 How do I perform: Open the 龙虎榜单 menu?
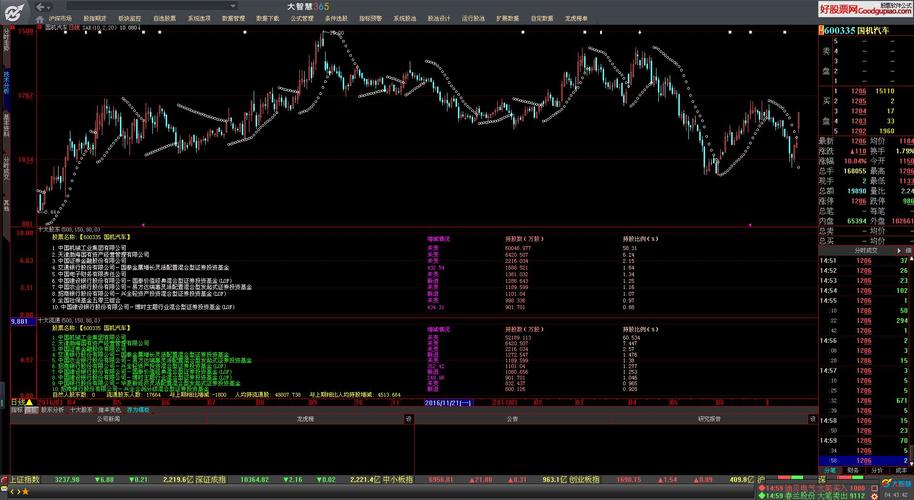tap(576, 19)
